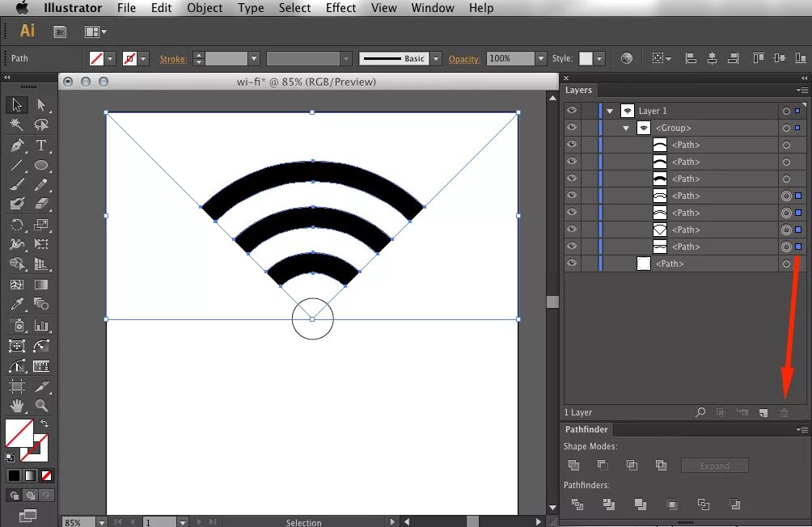Activate the Hand tool
The height and width of the screenshot is (527, 812).
coord(15,407)
